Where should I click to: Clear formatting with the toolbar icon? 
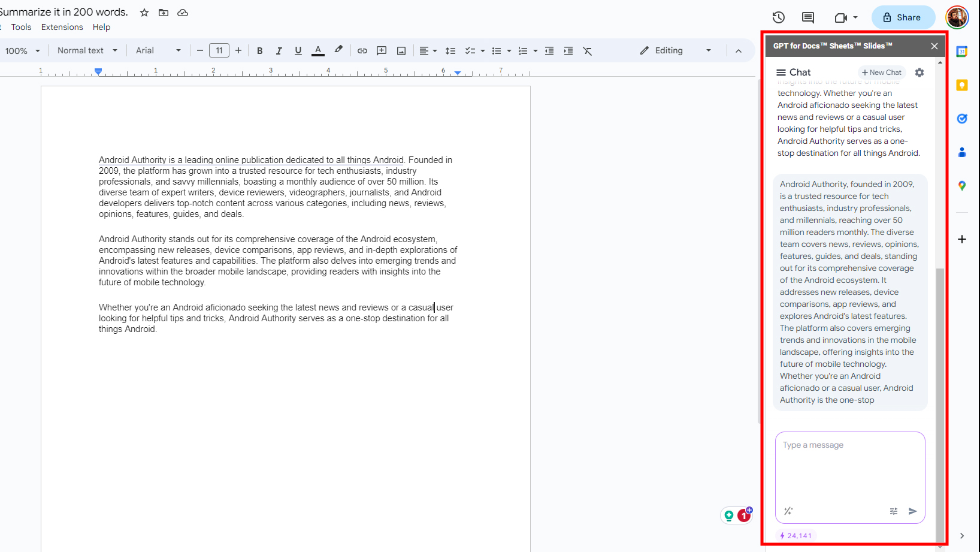587,51
